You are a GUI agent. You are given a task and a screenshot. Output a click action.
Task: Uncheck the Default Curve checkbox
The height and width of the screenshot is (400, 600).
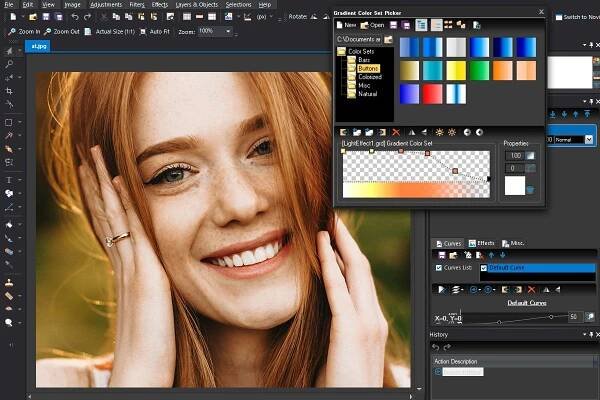pos(485,267)
